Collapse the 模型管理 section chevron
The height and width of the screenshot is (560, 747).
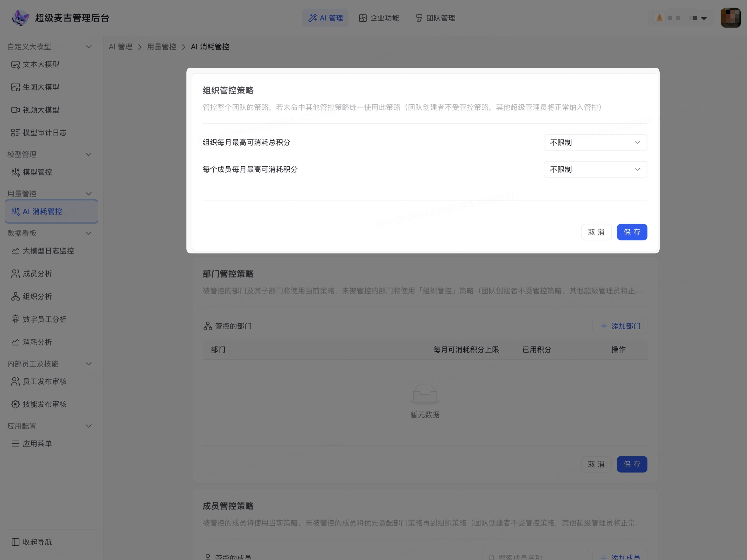coord(88,154)
